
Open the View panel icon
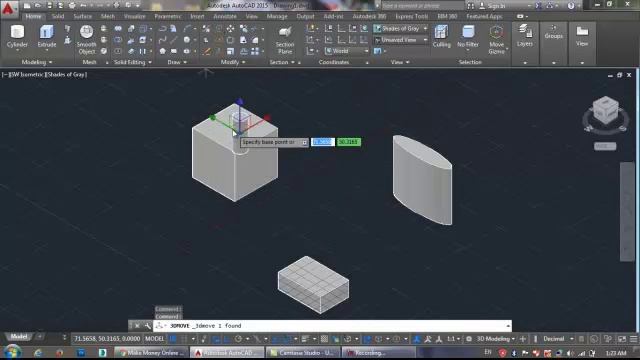(582, 35)
